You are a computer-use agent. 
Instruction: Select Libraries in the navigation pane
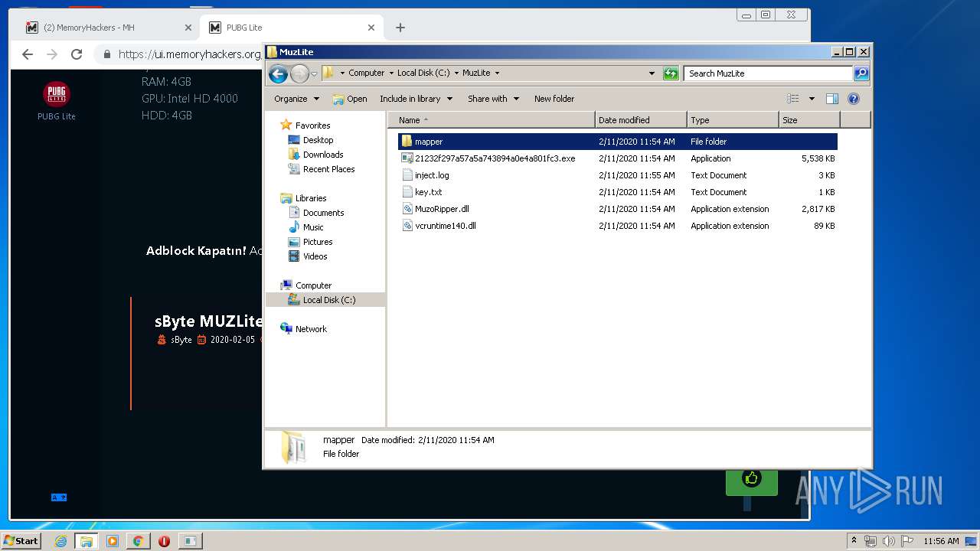pyautogui.click(x=303, y=198)
